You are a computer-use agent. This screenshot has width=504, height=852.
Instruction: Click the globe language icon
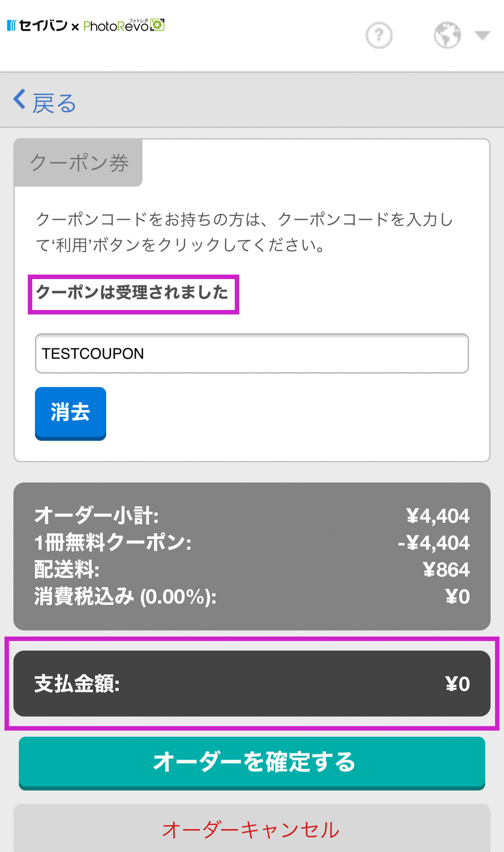[x=448, y=35]
